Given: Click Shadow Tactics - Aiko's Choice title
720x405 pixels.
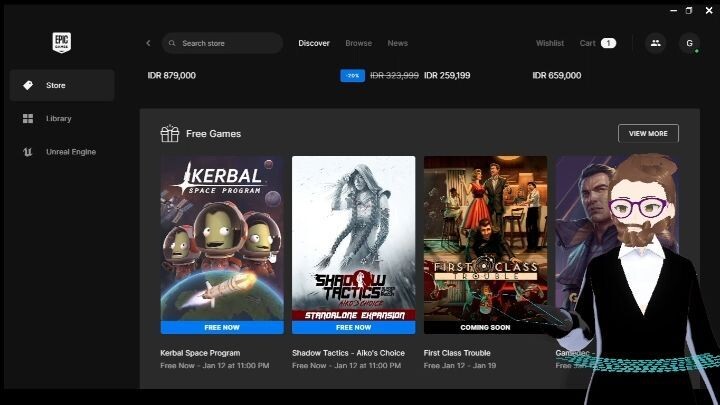Looking at the screenshot, I should pyautogui.click(x=349, y=353).
